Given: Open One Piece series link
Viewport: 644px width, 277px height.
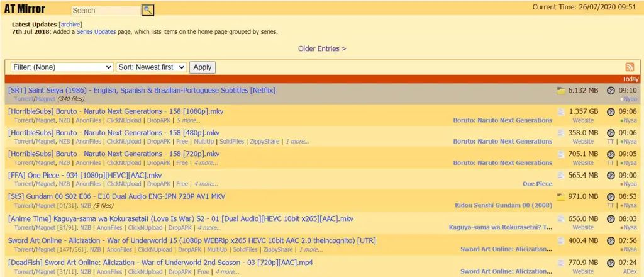Looking at the screenshot, I should pos(537,184).
